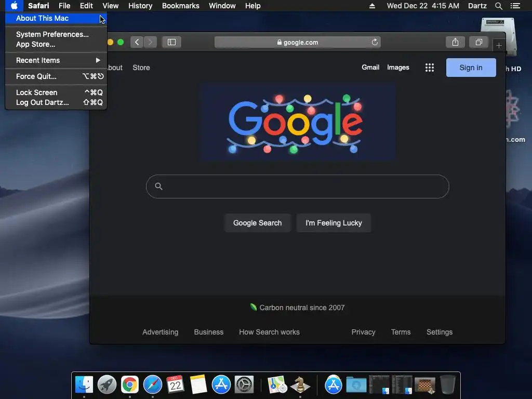Open System Preferences gear in Dock
Viewport: 532px width, 399px height.
click(x=244, y=385)
